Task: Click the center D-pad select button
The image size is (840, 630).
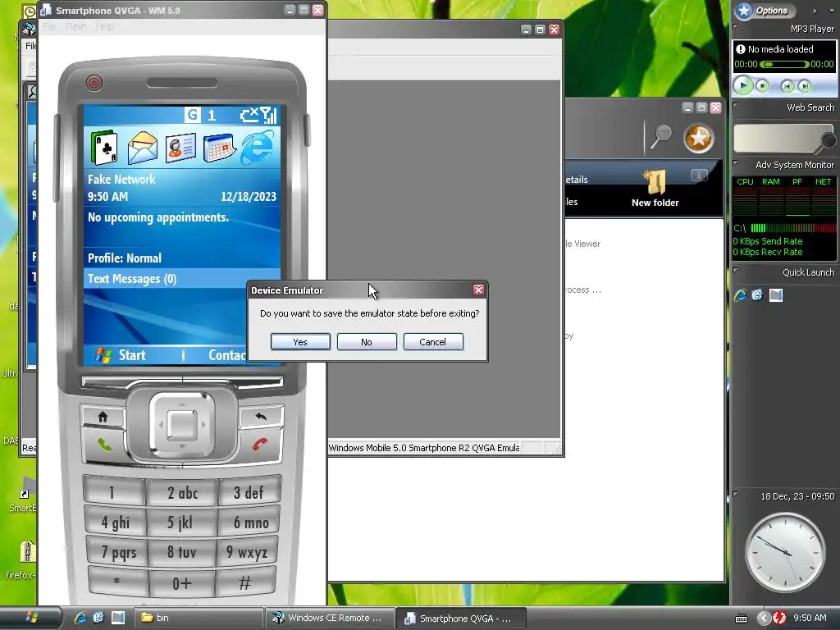Action: click(x=182, y=426)
